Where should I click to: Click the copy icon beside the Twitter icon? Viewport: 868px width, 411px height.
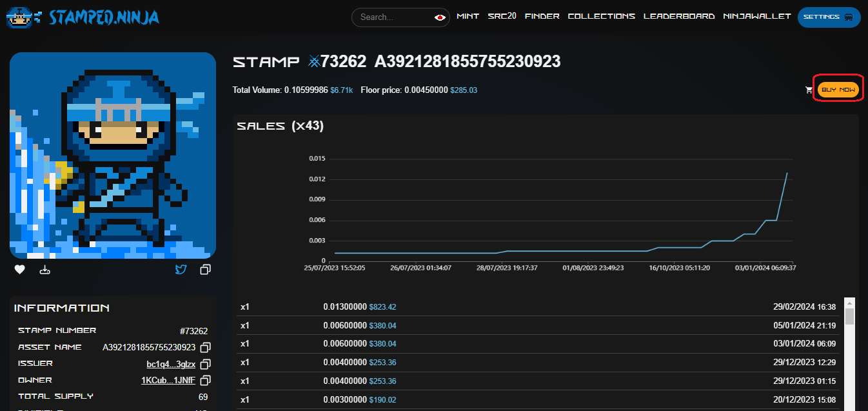click(x=205, y=270)
